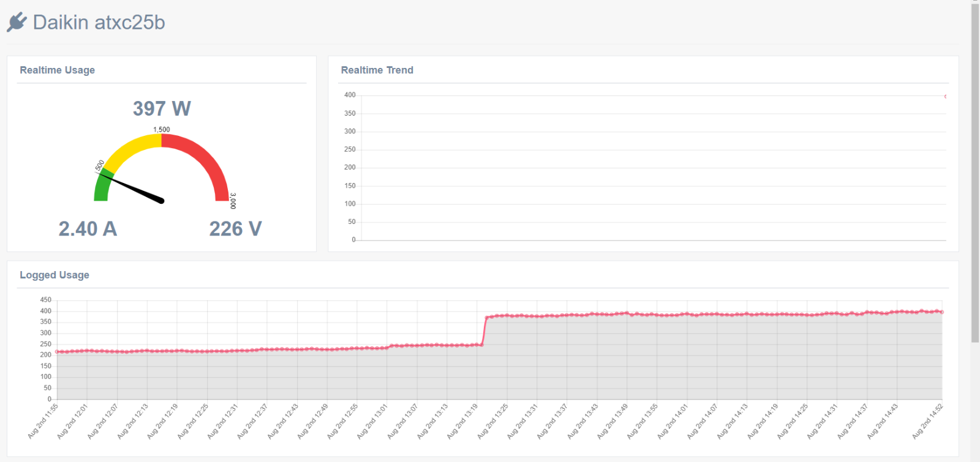The width and height of the screenshot is (980, 462).
Task: Click the steep rise in the Logged Usage line
Action: pos(484,331)
